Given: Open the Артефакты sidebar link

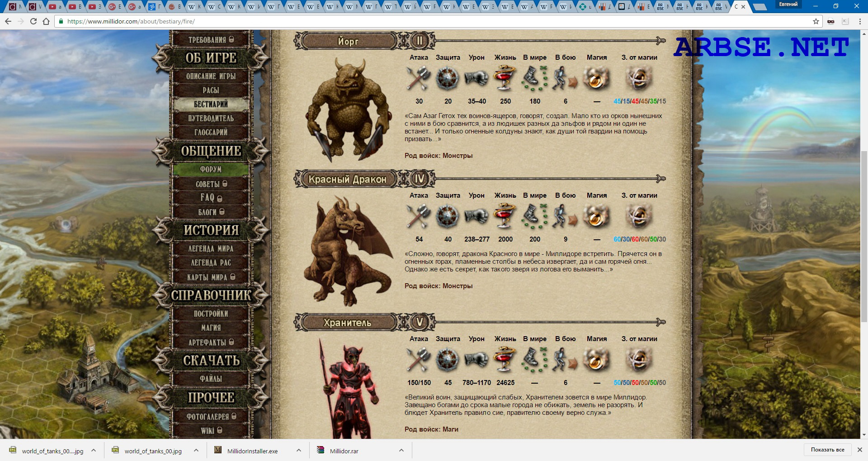Looking at the screenshot, I should pos(211,342).
